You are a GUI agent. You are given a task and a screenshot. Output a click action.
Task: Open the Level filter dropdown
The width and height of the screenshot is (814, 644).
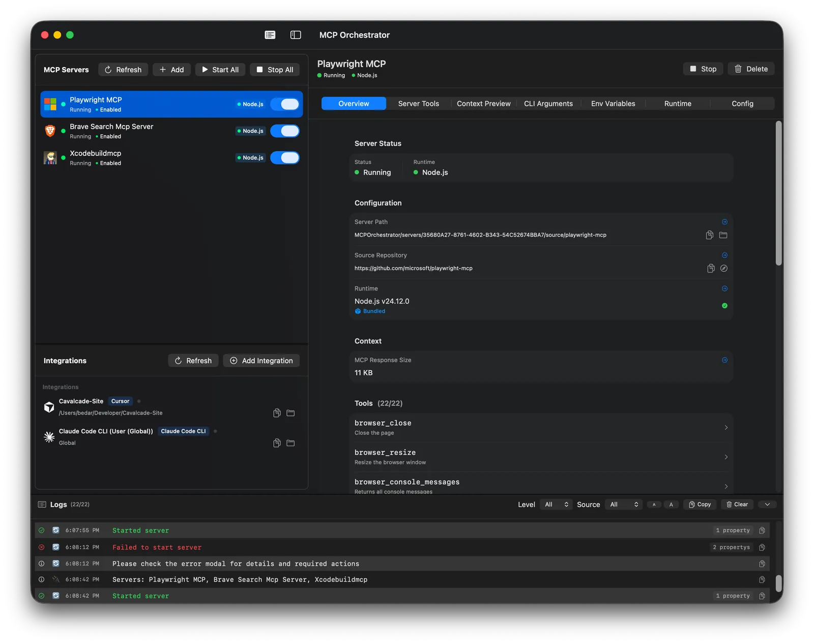(x=556, y=504)
